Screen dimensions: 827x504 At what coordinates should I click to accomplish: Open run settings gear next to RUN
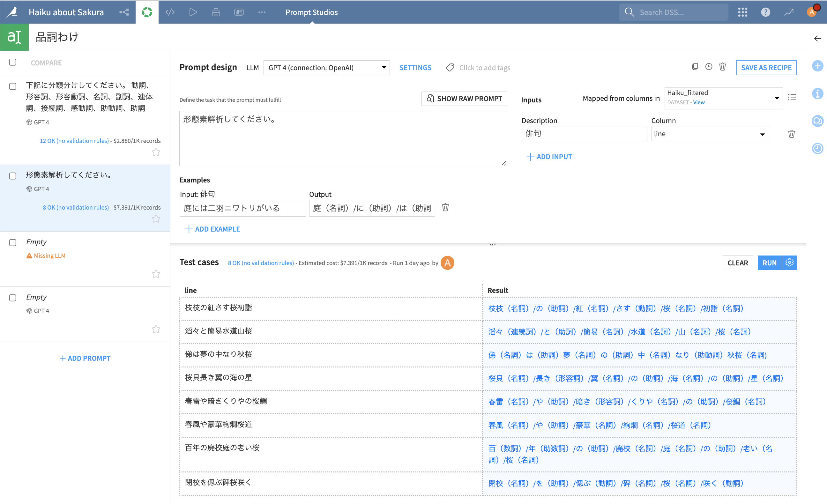(x=789, y=263)
